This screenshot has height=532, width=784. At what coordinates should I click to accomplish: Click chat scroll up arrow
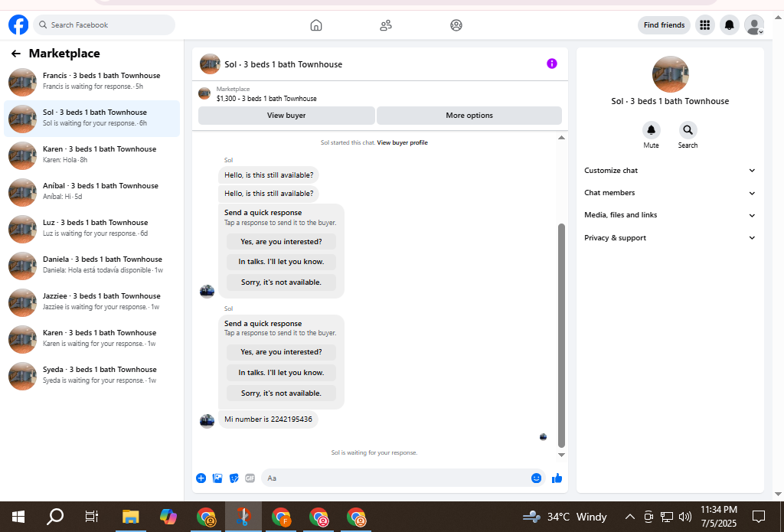click(561, 138)
